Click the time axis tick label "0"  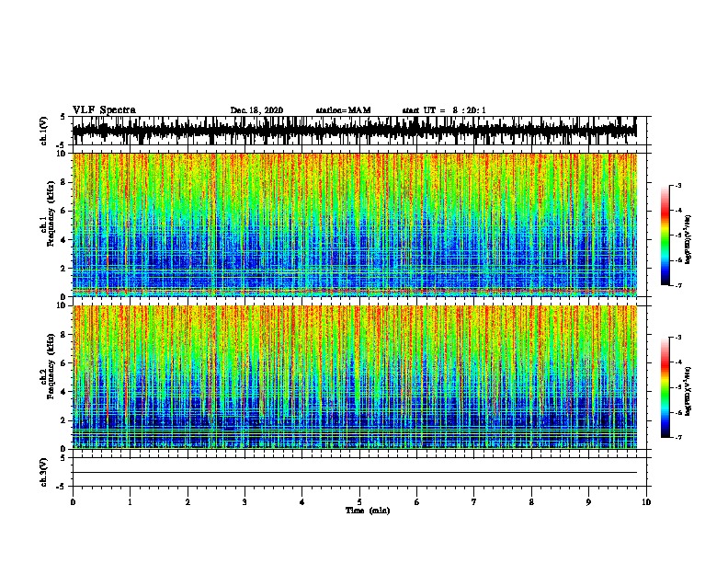tap(73, 502)
